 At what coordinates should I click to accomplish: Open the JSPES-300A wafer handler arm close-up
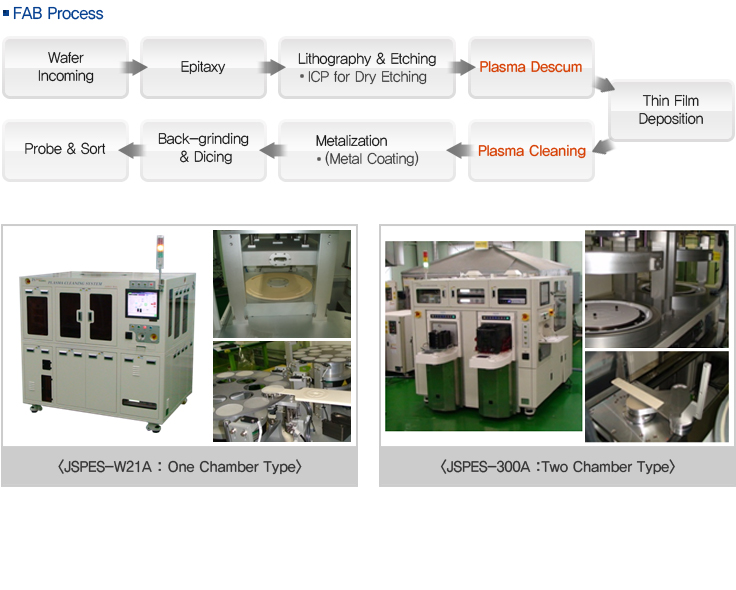[656, 396]
